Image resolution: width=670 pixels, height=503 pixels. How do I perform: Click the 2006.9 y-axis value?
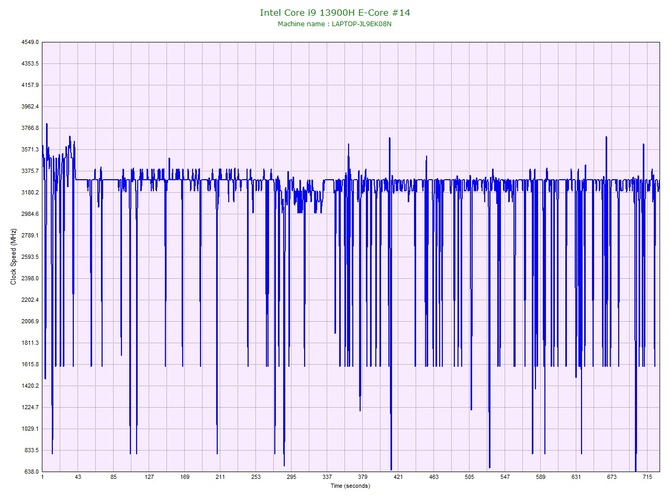click(x=30, y=321)
